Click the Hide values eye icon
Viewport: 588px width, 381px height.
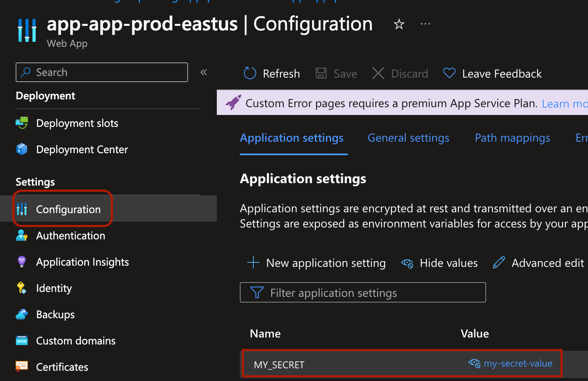[x=407, y=263]
